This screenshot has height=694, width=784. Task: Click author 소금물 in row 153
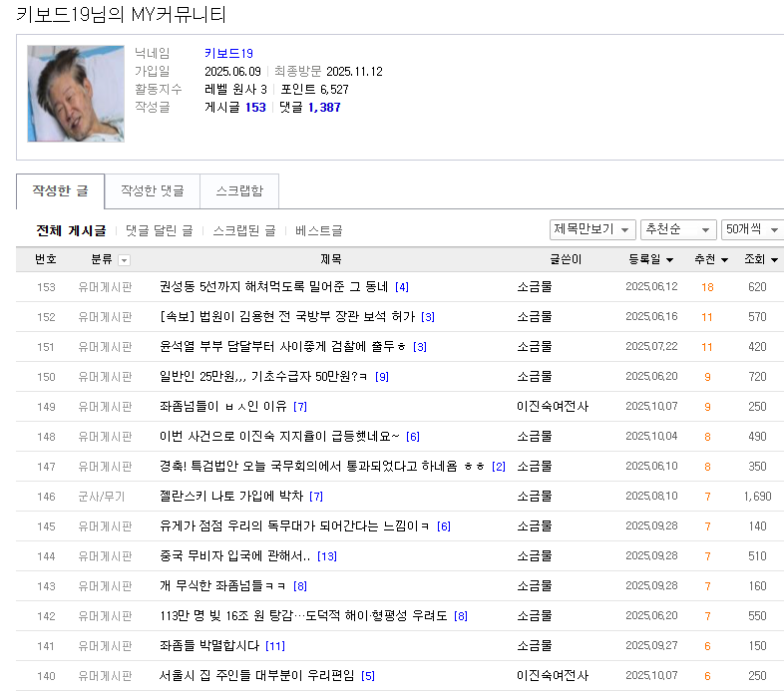(x=535, y=286)
